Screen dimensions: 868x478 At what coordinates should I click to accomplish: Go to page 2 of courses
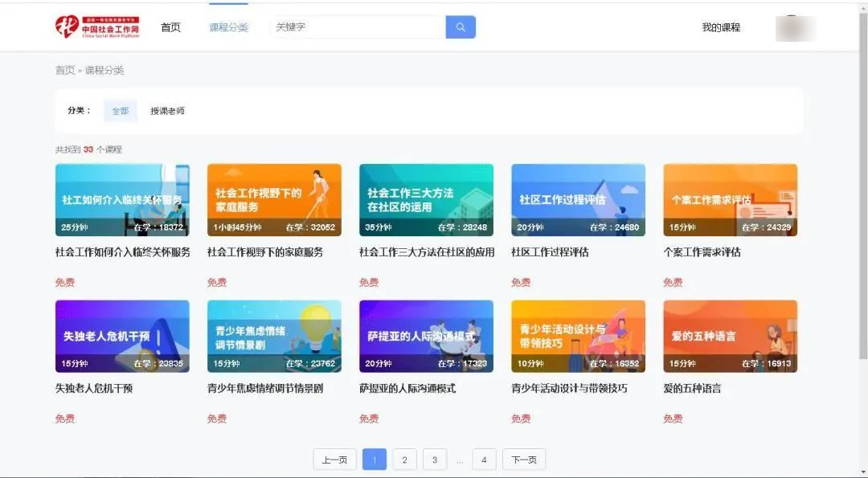(404, 460)
